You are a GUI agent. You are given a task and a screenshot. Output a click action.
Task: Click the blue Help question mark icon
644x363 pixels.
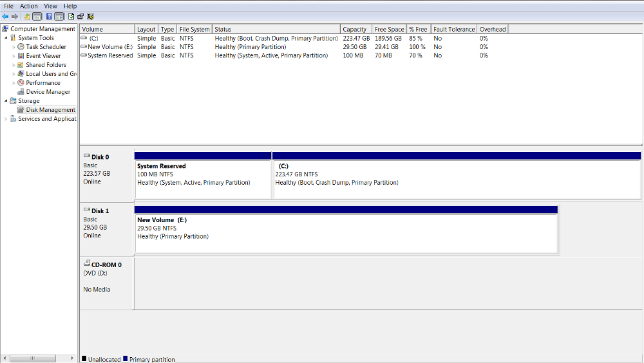[49, 16]
